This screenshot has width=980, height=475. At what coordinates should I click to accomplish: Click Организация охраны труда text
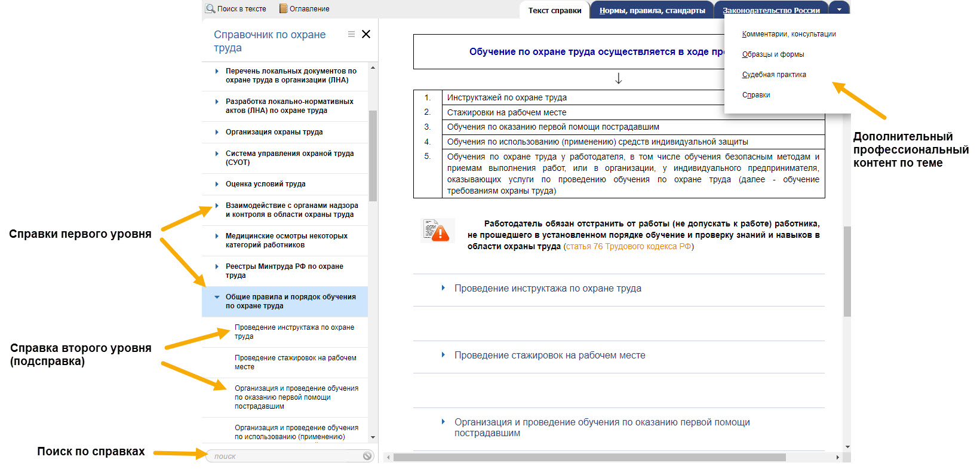point(274,132)
